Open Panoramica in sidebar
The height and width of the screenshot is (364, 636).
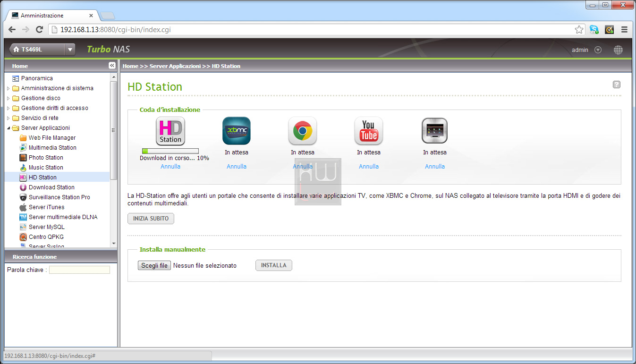tap(37, 78)
